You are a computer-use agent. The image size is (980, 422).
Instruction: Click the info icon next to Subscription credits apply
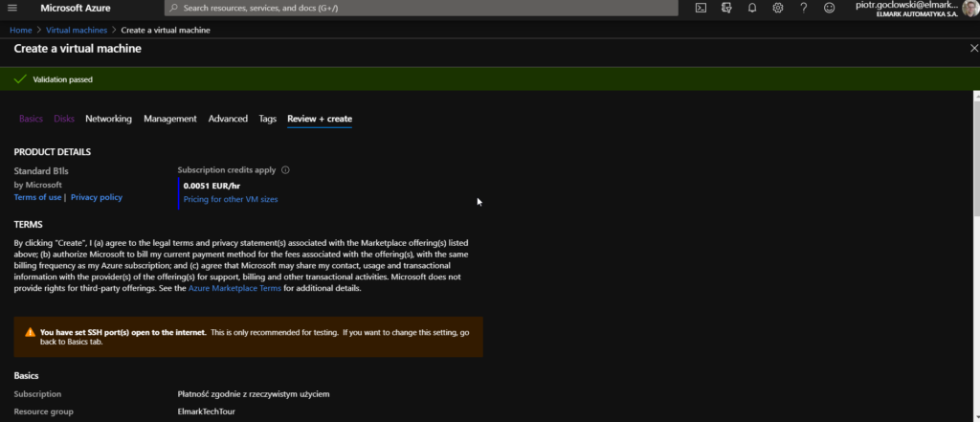pyautogui.click(x=285, y=170)
